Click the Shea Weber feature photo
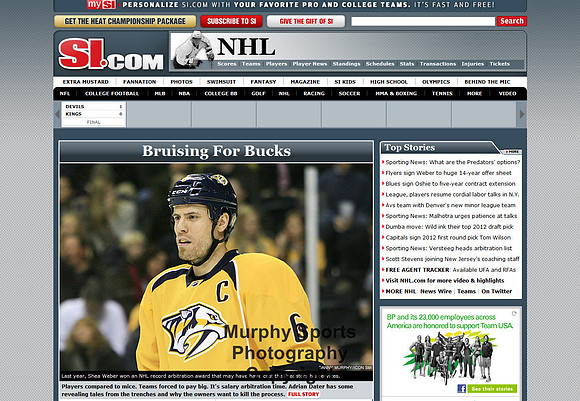The height and width of the screenshot is (401, 580). point(216,272)
